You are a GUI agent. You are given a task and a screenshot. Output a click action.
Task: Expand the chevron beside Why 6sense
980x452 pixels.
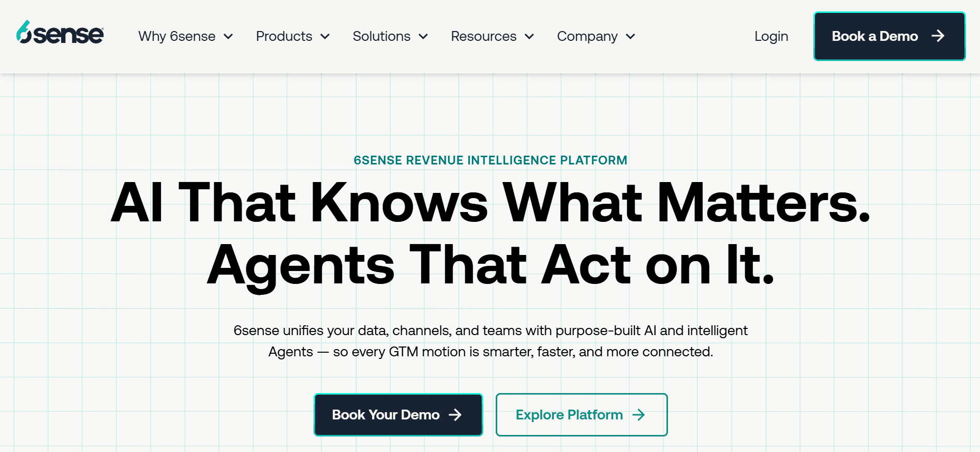tap(228, 37)
